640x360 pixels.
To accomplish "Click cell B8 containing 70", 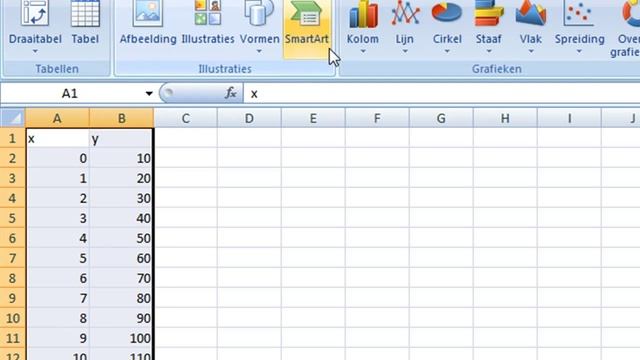I will pyautogui.click(x=121, y=278).
